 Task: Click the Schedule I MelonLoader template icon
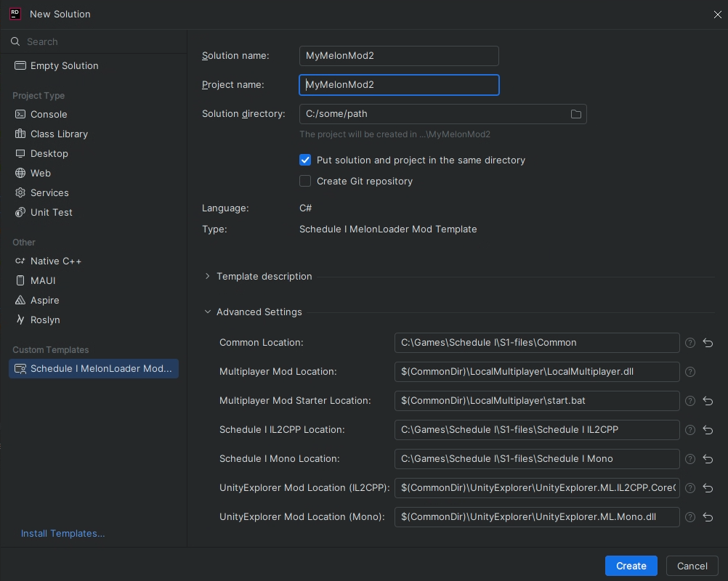pyautogui.click(x=20, y=368)
